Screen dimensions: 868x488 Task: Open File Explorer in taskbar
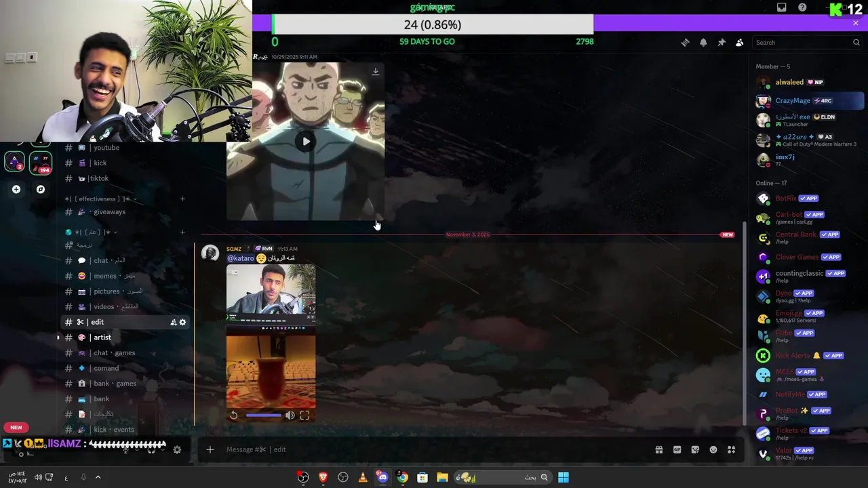click(442, 477)
